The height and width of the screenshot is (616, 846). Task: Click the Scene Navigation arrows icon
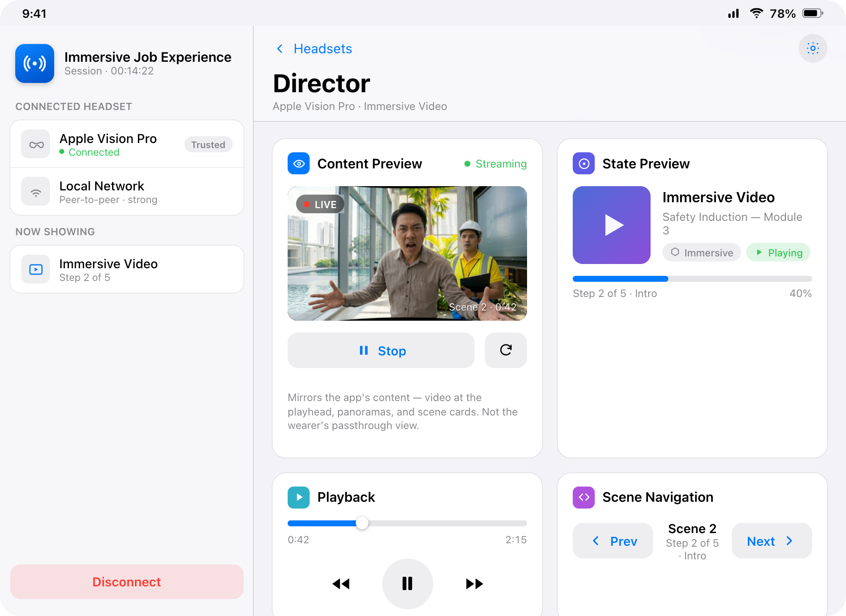point(584,497)
